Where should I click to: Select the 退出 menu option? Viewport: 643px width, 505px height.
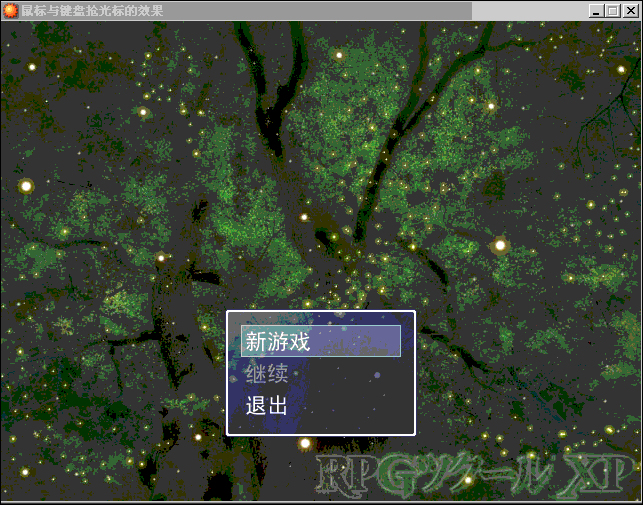point(267,406)
